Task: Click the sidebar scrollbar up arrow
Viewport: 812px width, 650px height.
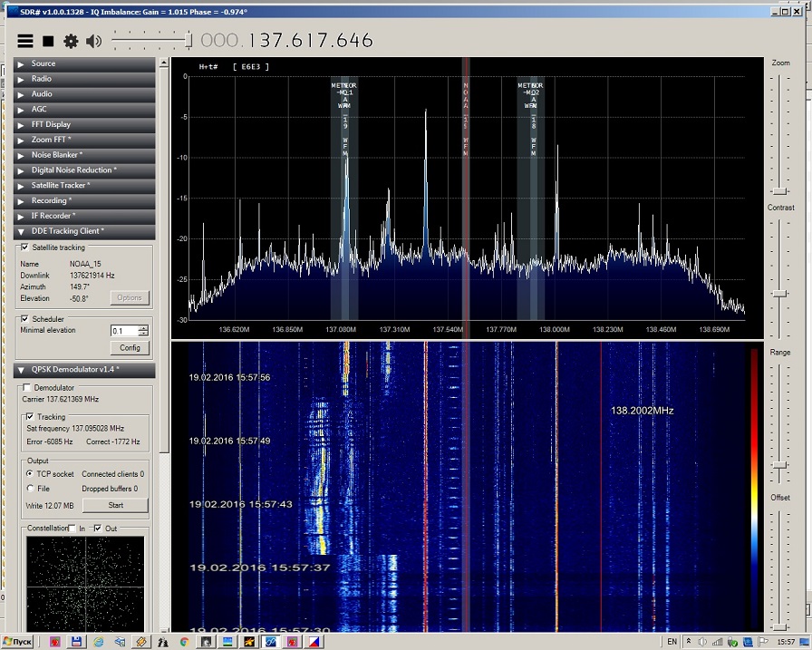Action: click(164, 63)
